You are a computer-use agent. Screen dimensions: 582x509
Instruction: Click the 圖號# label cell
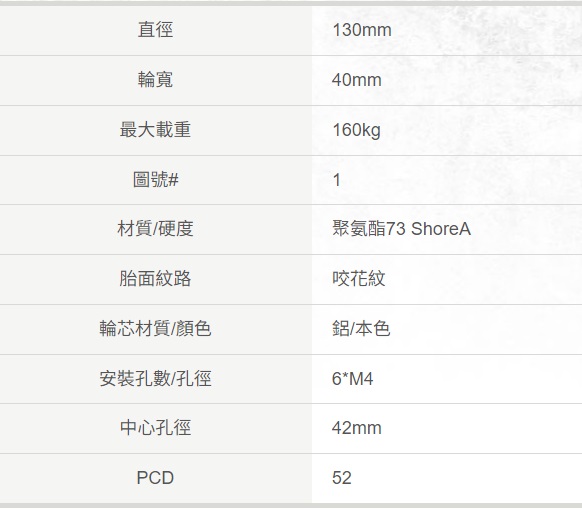[156, 180]
